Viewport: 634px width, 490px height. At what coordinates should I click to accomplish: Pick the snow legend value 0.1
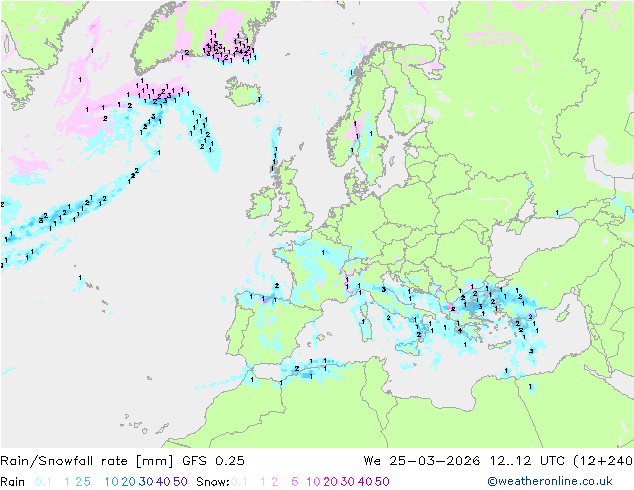[239, 482]
